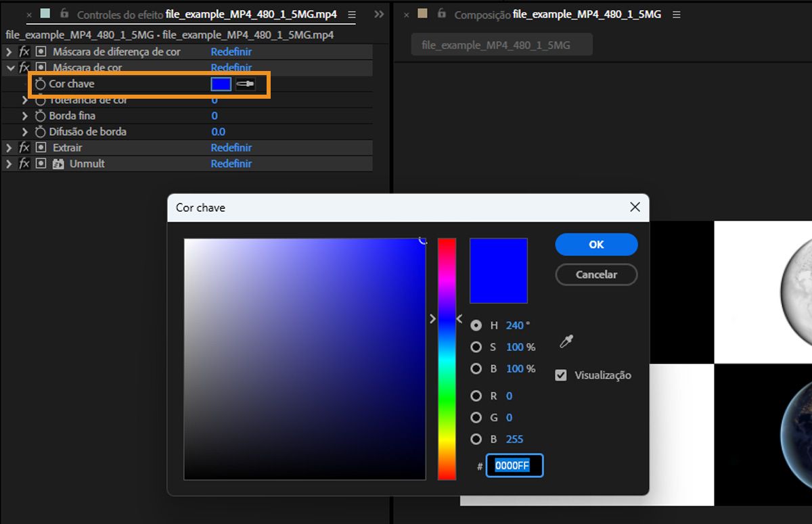
Task: Click mask box icon of Máscara de diferença de cor
Action: [41, 51]
